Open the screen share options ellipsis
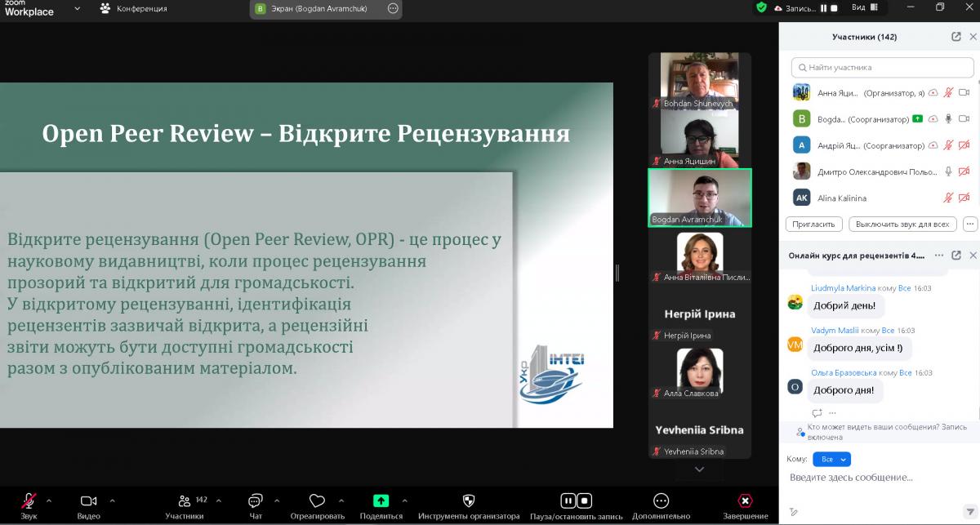980x525 pixels. [x=392, y=9]
